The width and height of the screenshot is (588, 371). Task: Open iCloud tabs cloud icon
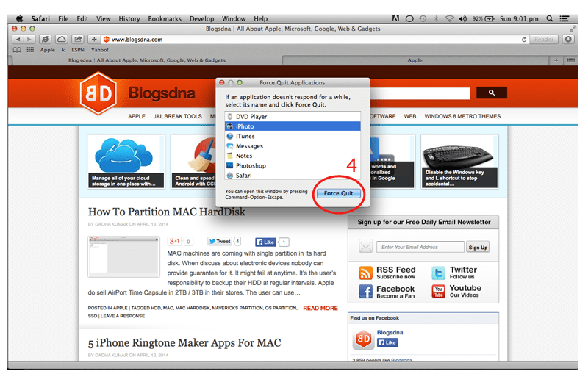(x=62, y=40)
